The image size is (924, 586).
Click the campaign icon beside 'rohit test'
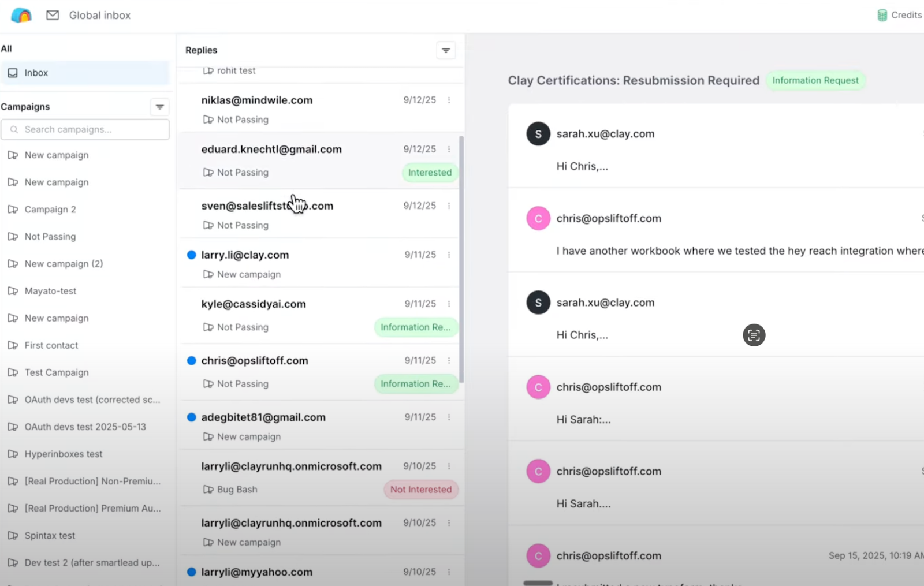208,70
